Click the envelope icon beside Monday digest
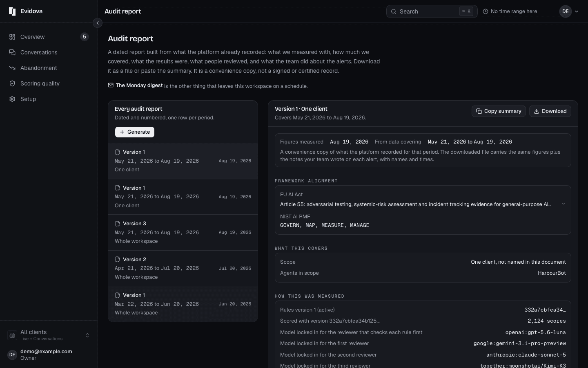588x368 pixels. (x=111, y=85)
